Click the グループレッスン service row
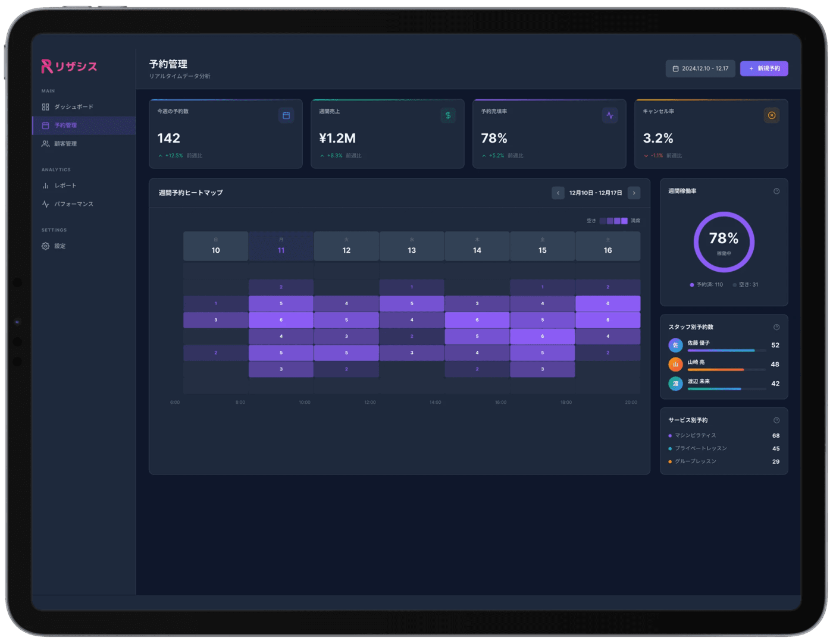Viewport: 833px width, 644px height. tap(724, 461)
